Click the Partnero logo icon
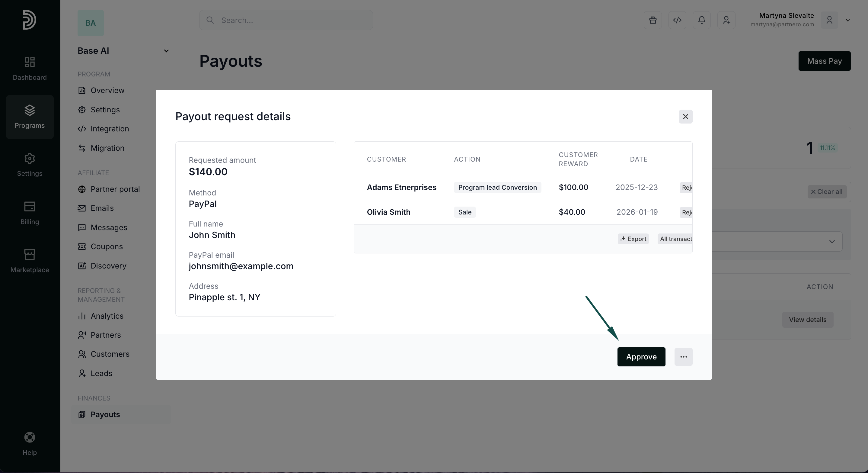The height and width of the screenshot is (473, 868). pos(29,20)
